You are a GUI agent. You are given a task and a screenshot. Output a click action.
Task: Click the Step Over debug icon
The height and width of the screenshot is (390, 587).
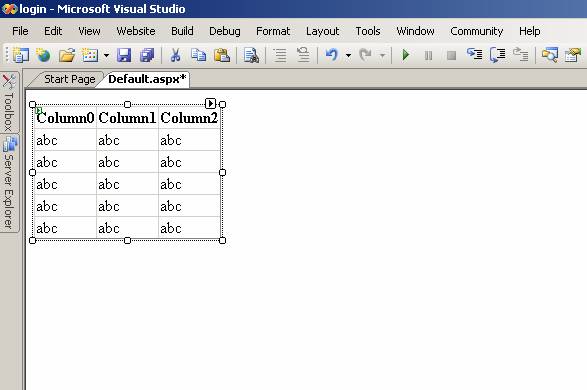[498, 55]
